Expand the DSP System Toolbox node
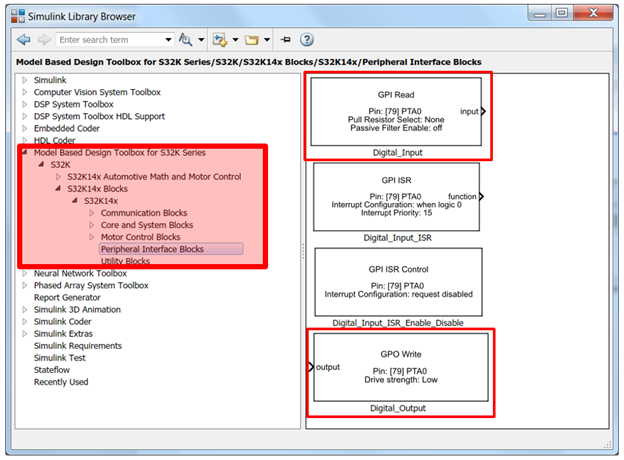The image size is (624, 460). 25,104
